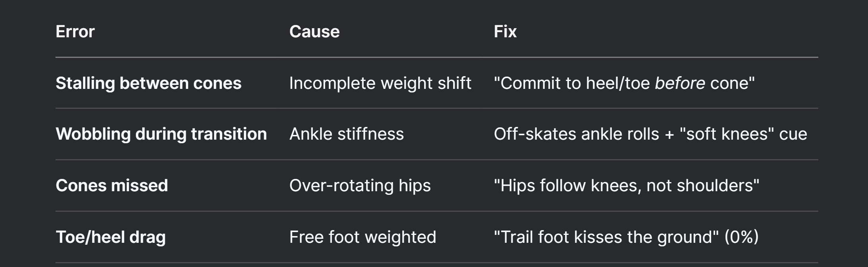The width and height of the screenshot is (868, 267).
Task: Click the Cause column header
Action: [x=314, y=32]
